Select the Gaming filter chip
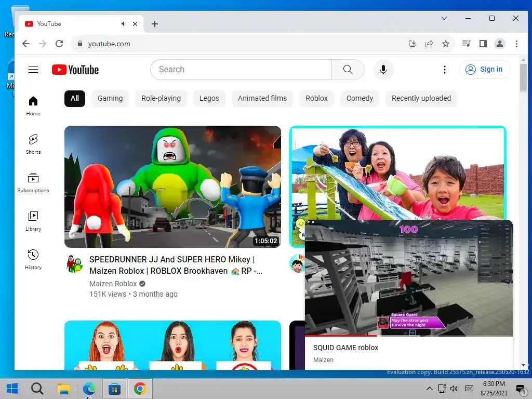 tap(110, 98)
